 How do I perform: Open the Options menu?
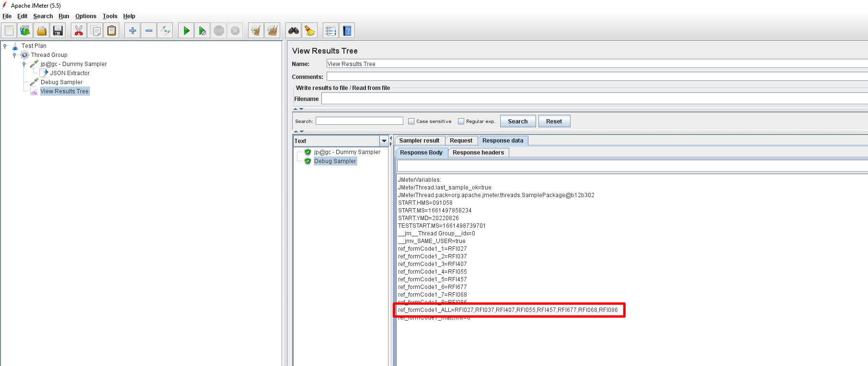point(86,16)
